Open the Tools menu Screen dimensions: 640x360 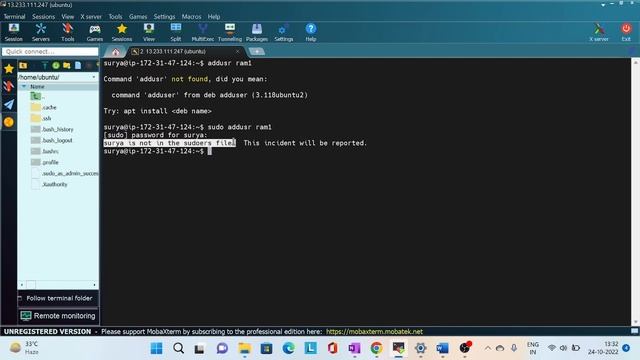(115, 17)
